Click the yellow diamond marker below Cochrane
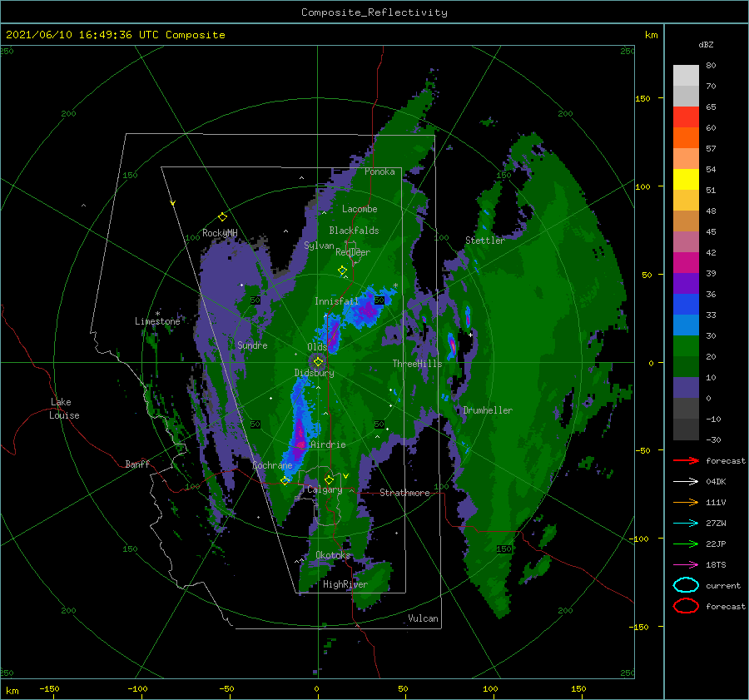 coord(285,480)
